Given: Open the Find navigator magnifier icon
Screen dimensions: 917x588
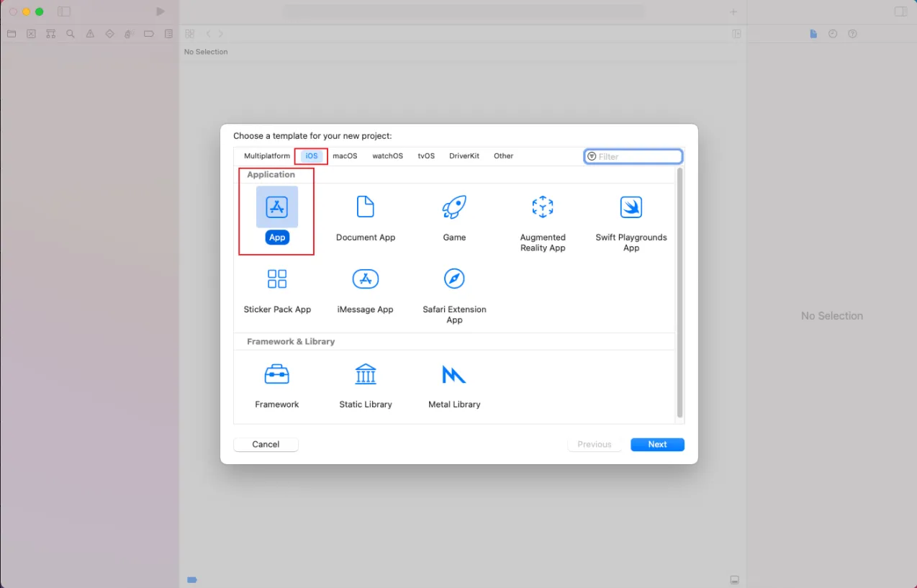Looking at the screenshot, I should click(x=70, y=34).
